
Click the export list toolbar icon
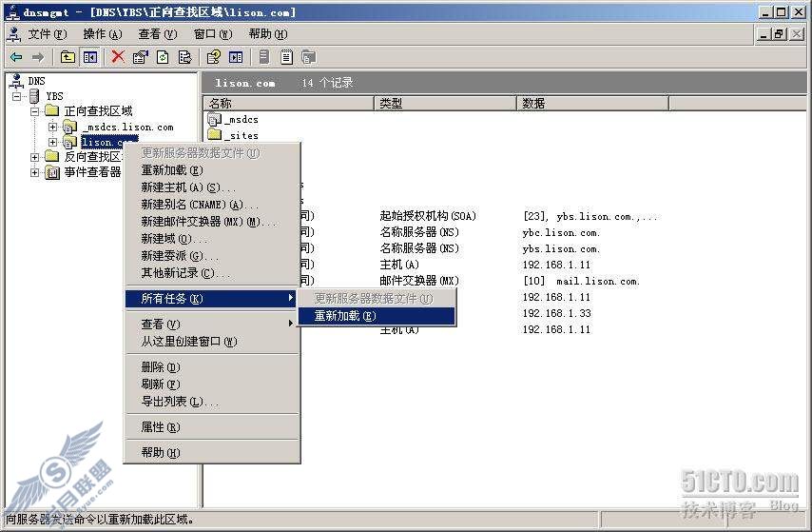pos(184,57)
